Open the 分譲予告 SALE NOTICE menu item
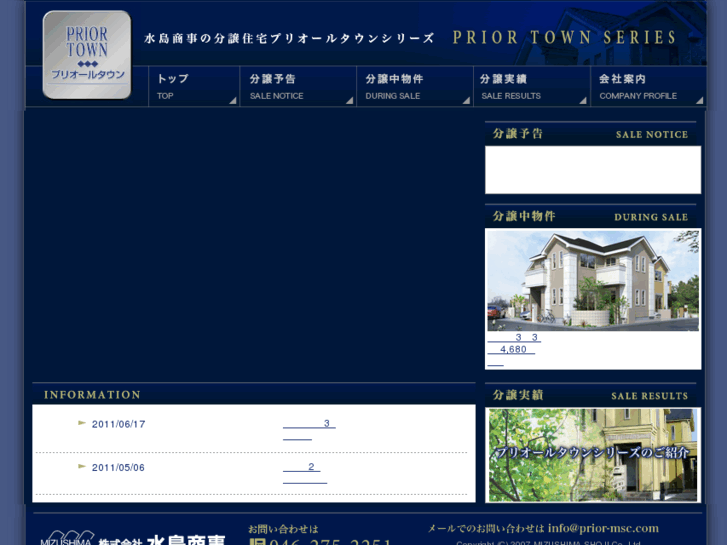727x545 pixels. 298,87
